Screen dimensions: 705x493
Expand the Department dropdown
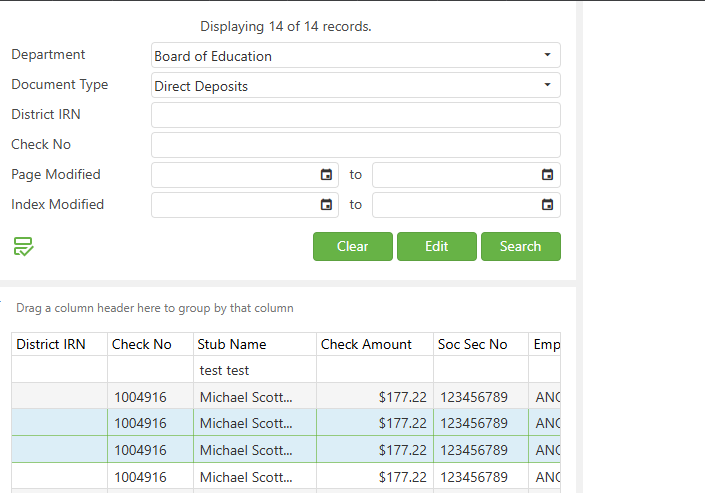pyautogui.click(x=547, y=55)
